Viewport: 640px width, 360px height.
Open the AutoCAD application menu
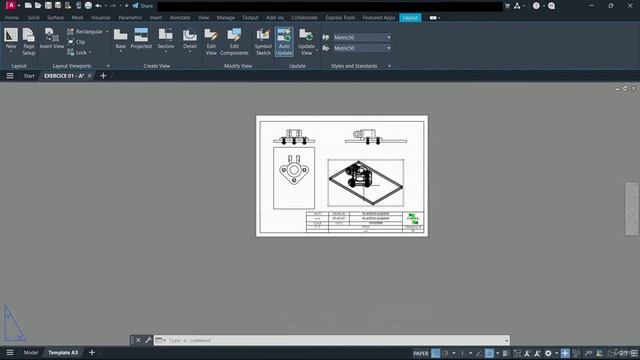(11, 6)
